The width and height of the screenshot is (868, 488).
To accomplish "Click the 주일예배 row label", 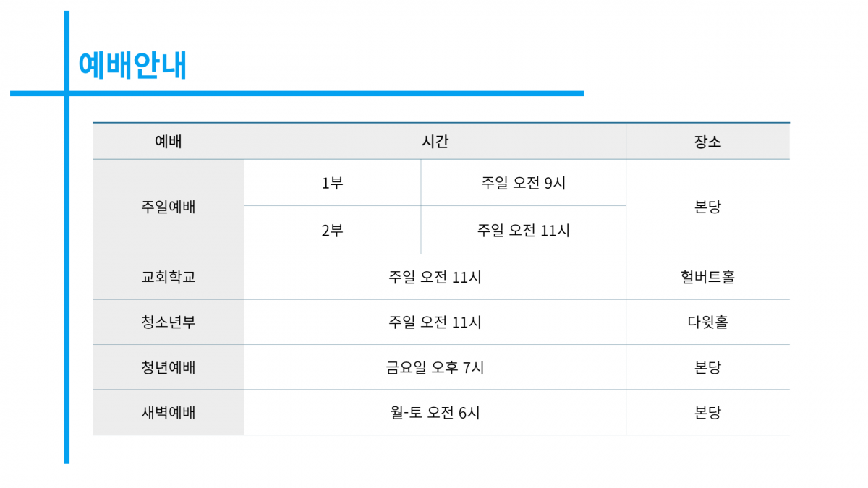I will [x=169, y=207].
